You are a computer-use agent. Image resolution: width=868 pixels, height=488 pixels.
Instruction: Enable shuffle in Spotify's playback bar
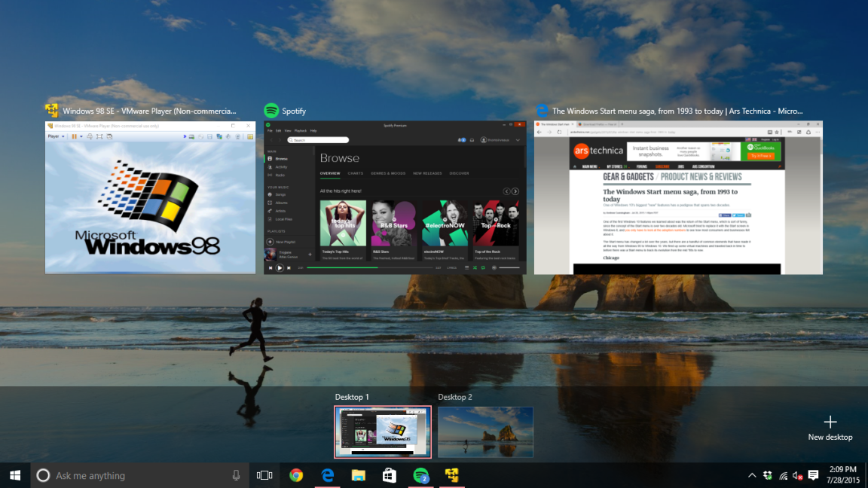tap(474, 267)
